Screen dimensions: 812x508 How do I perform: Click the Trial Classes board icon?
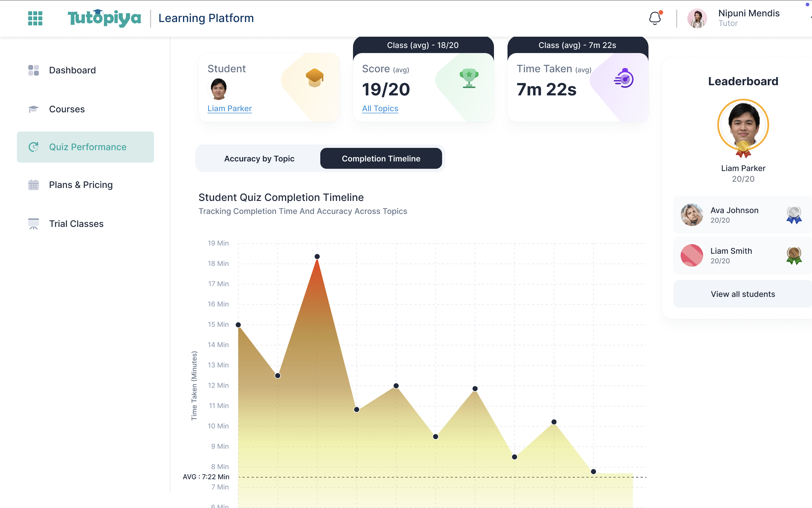(34, 224)
